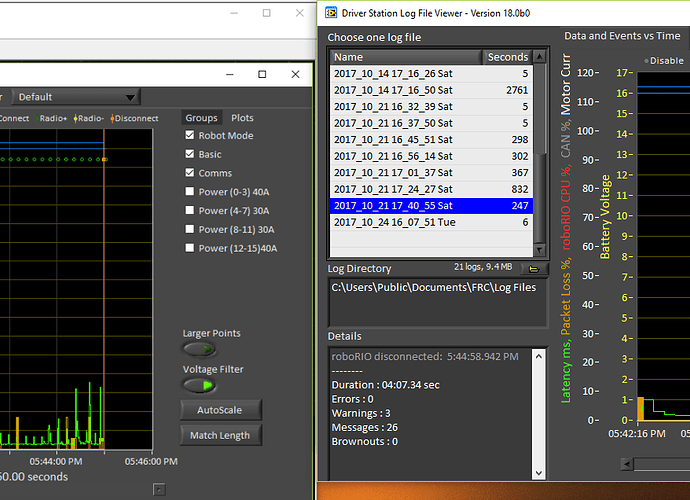Viewport: 690px width, 500px height.
Task: Select log 2017_10_21 16_32_39 Sat
Action: [x=431, y=107]
